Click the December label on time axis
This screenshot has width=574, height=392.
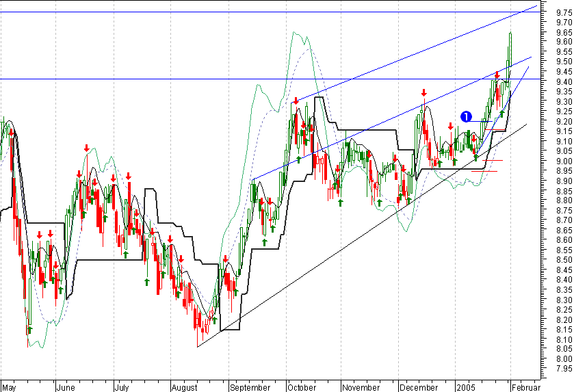[419, 387]
